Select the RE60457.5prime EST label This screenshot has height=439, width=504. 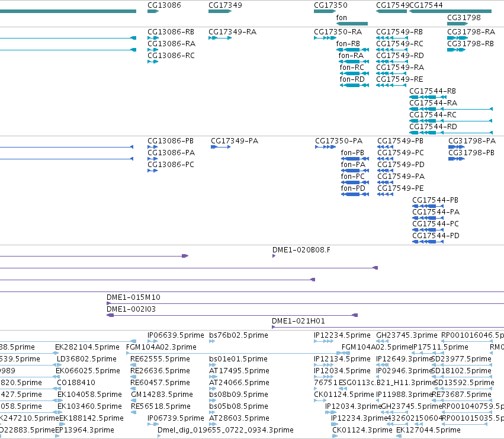click(x=160, y=383)
